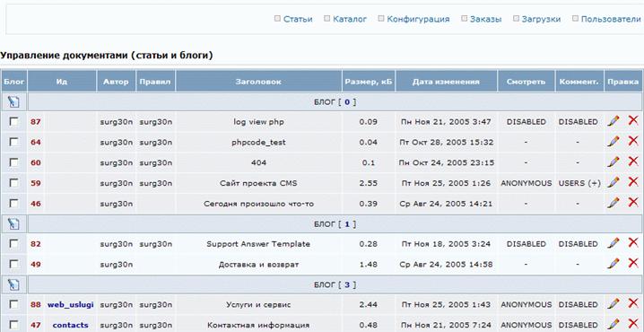Edit 'Услуги и сервис' with the pencil icon
This screenshot has height=332, width=644.
[x=614, y=303]
